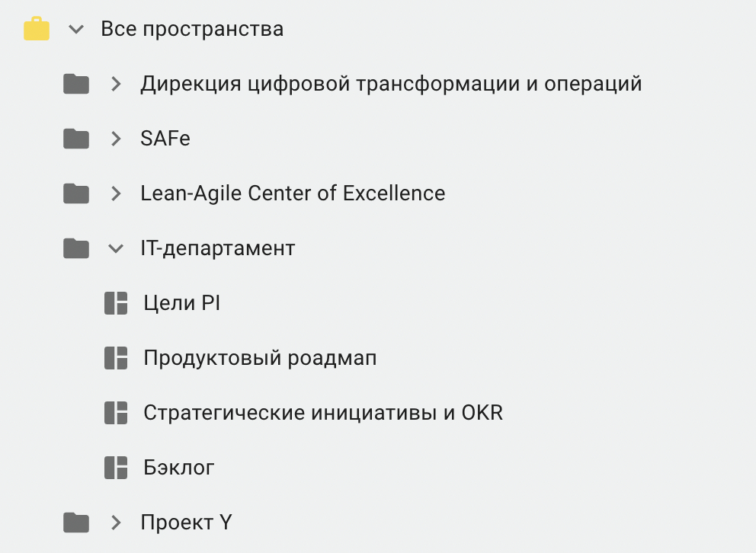
Task: Expand the SAFe space
Action: pos(116,139)
